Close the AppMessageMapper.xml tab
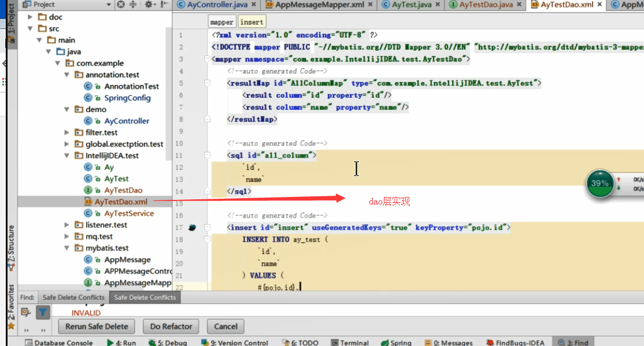The width and height of the screenshot is (644, 346). point(370,4)
